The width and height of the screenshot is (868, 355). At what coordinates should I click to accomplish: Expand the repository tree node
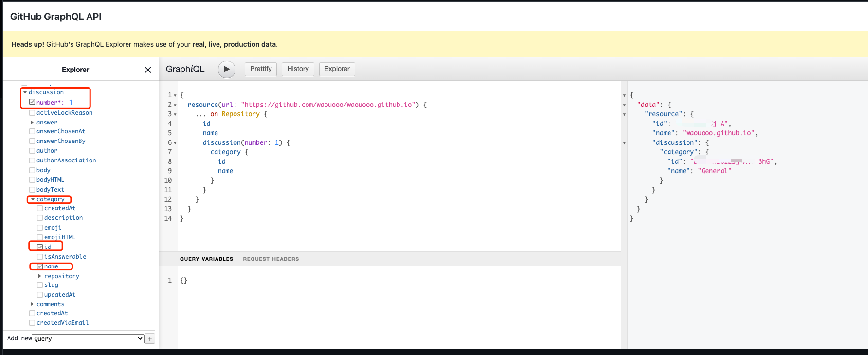click(x=40, y=276)
